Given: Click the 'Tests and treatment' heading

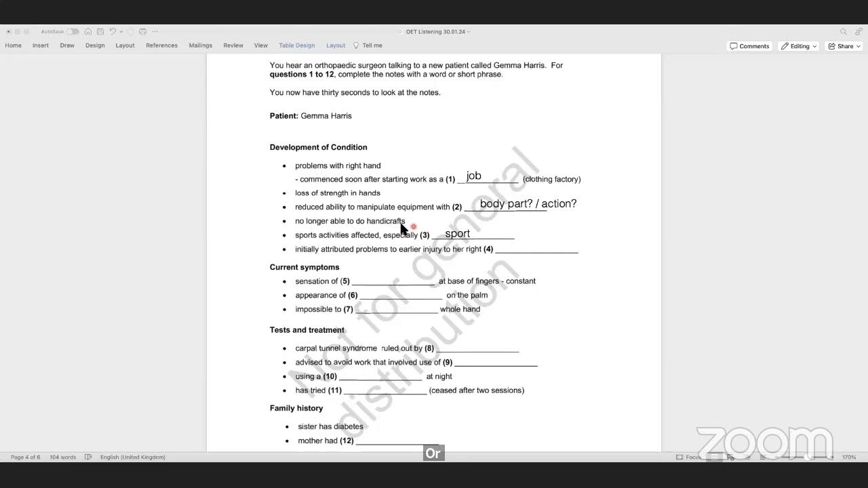Looking at the screenshot, I should tap(307, 330).
